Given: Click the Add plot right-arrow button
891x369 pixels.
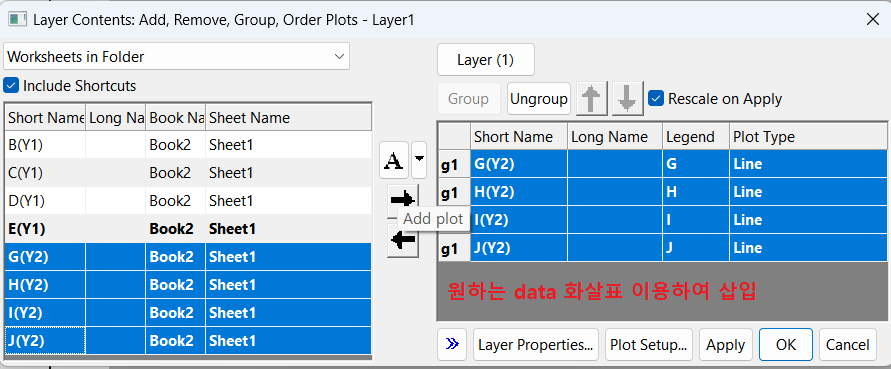Looking at the screenshot, I should (403, 199).
